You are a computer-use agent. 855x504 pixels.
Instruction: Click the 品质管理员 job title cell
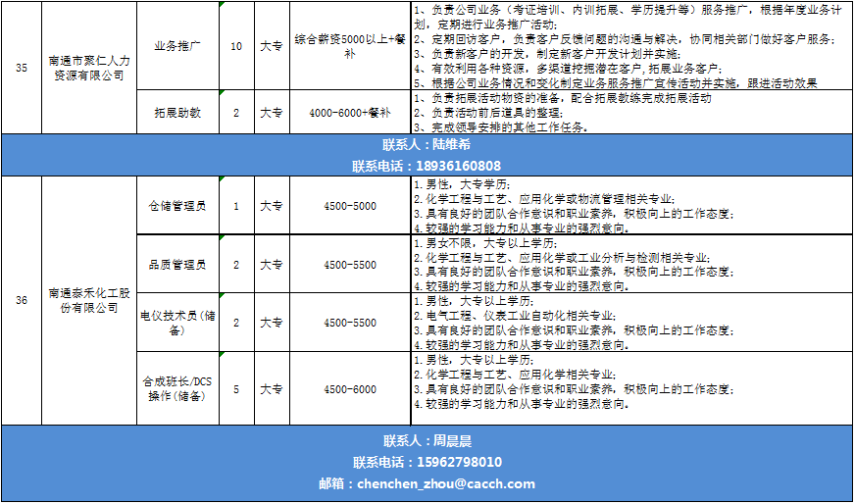(177, 265)
